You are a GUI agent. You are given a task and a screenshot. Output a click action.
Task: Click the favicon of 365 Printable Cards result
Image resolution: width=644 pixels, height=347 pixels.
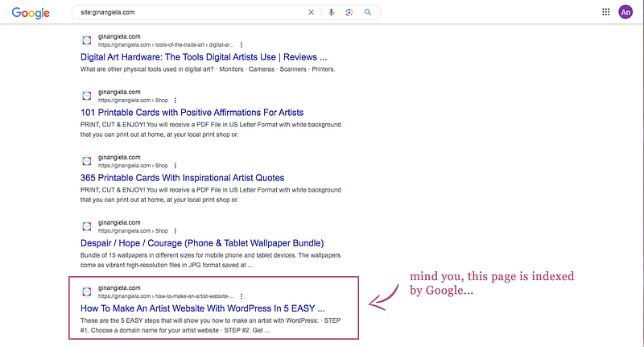(x=87, y=161)
